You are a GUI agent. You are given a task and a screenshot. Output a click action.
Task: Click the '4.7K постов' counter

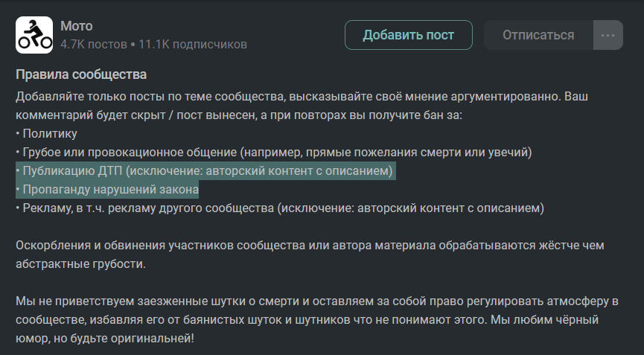pyautogui.click(x=93, y=45)
